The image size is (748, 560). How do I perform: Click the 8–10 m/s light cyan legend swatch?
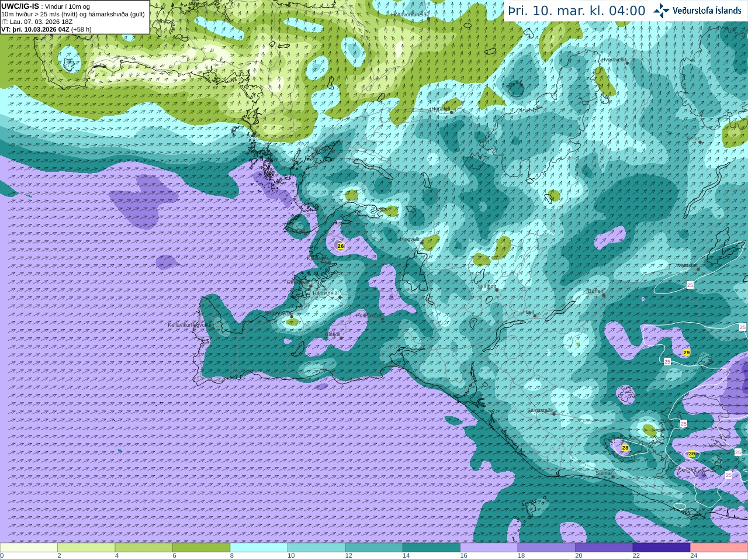pyautogui.click(x=259, y=548)
